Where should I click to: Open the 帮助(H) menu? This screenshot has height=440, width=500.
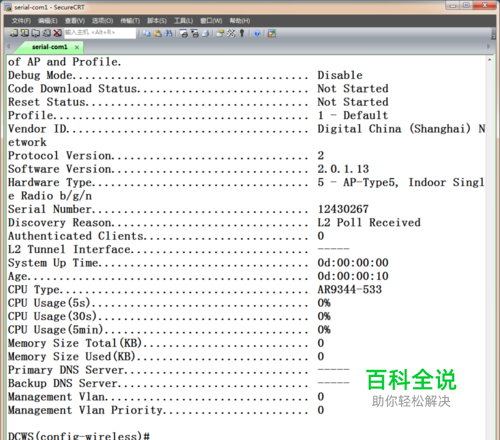[240, 21]
